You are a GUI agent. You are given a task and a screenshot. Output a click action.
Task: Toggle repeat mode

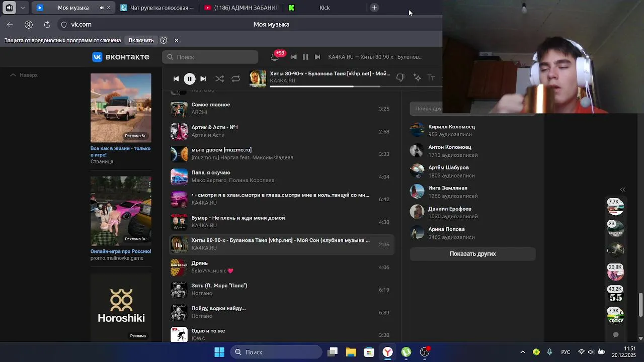[235, 78]
